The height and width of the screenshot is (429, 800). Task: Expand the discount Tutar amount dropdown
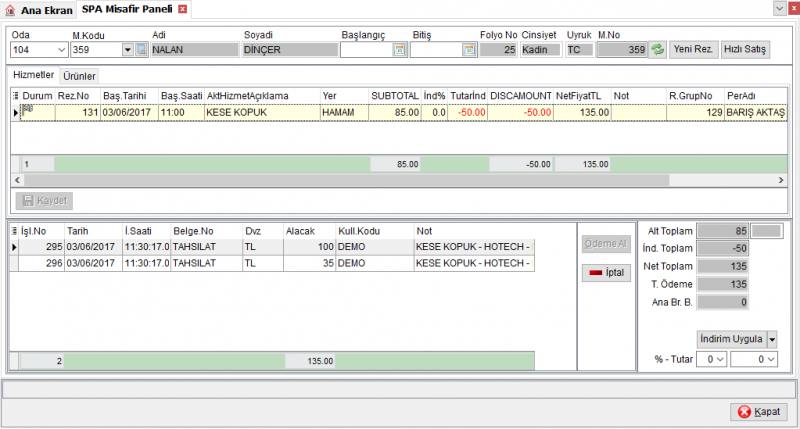tap(771, 359)
